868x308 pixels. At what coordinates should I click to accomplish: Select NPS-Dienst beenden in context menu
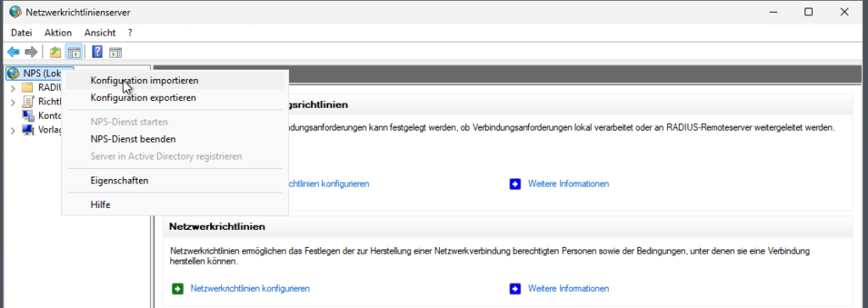[175, 139]
